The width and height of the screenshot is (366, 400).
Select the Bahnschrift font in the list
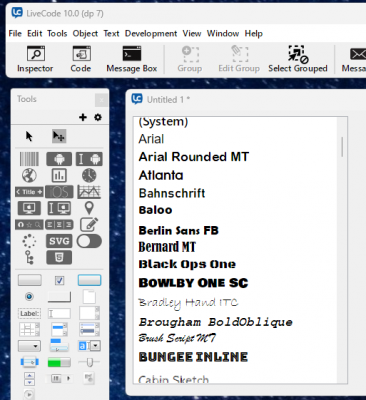pyautogui.click(x=172, y=193)
